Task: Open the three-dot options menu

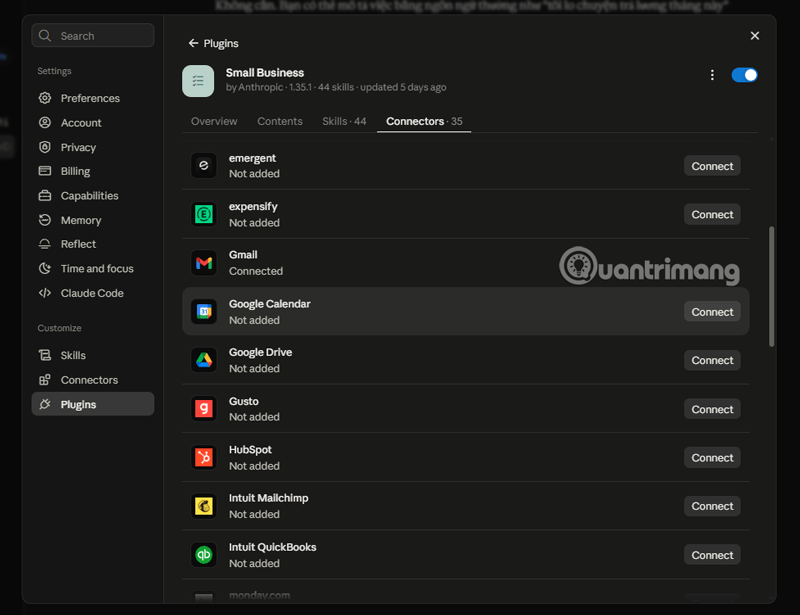Action: [x=712, y=75]
